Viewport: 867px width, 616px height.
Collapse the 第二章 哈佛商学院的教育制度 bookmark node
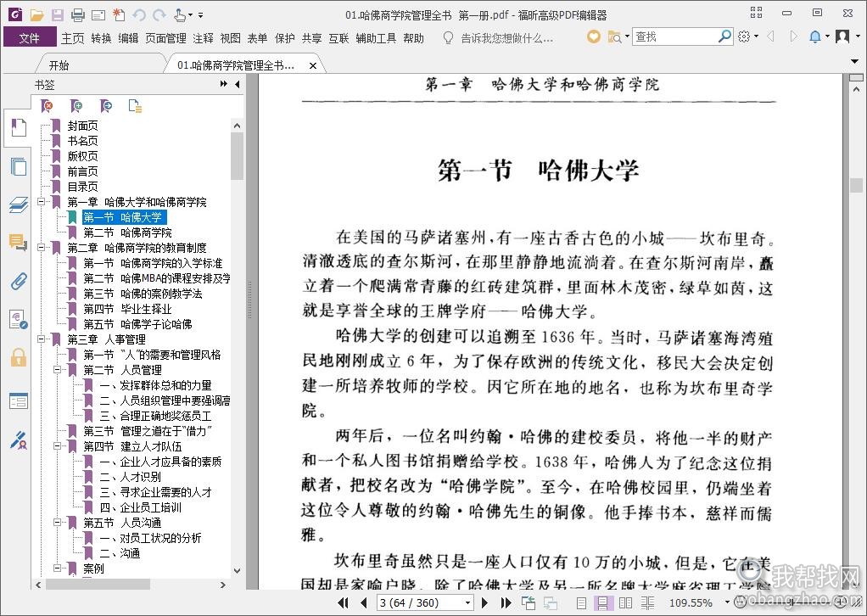pyautogui.click(x=41, y=248)
